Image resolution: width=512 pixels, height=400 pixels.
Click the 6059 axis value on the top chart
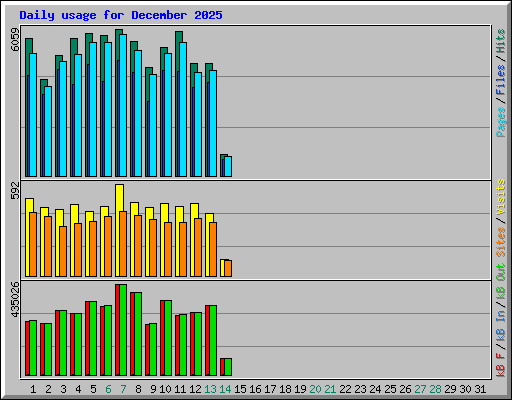[15, 40]
